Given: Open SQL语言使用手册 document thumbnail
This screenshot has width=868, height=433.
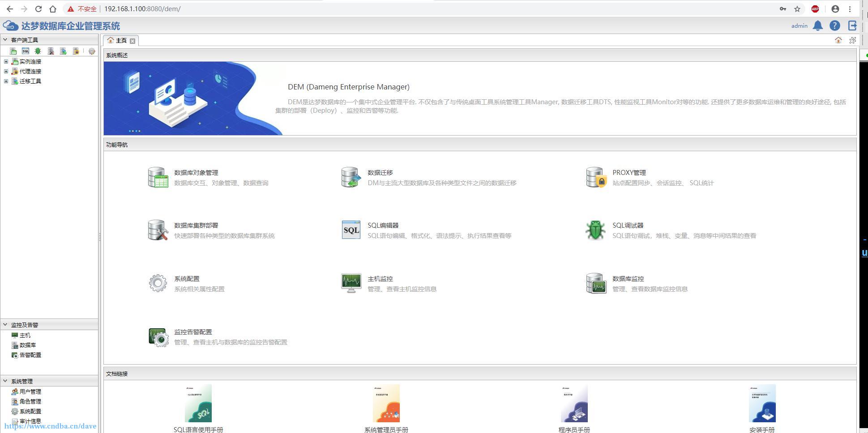Looking at the screenshot, I should (198, 403).
